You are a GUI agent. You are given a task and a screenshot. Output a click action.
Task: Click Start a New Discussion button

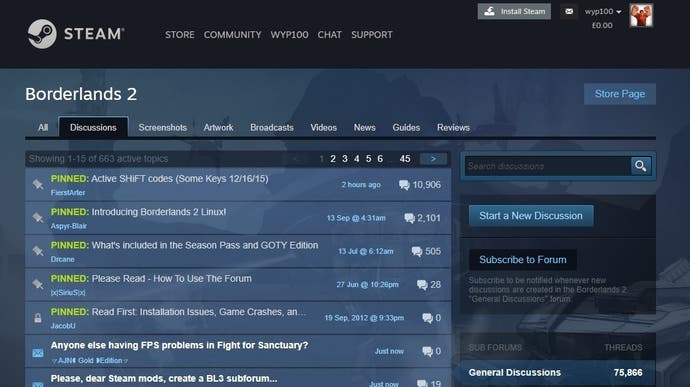tap(531, 216)
